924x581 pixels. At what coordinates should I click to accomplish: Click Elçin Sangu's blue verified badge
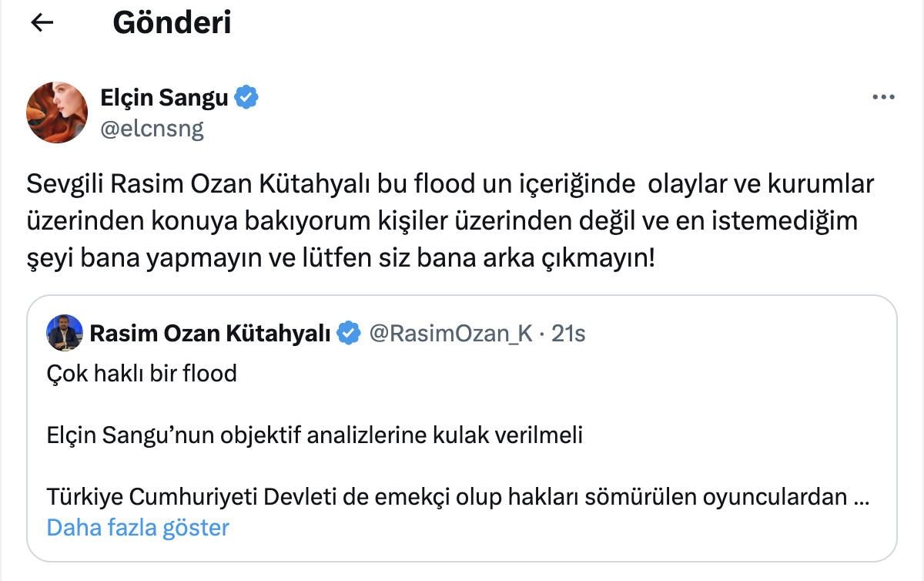pos(247,98)
